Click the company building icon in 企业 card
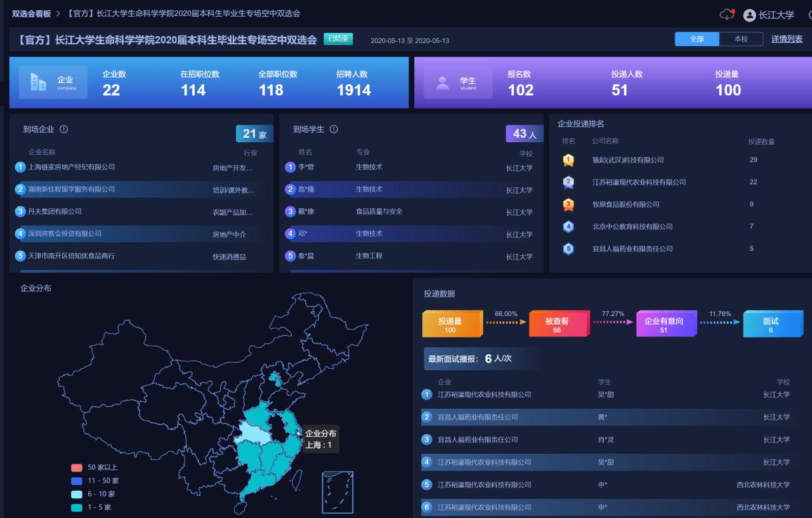Image resolution: width=812 pixels, height=518 pixels. tap(39, 82)
